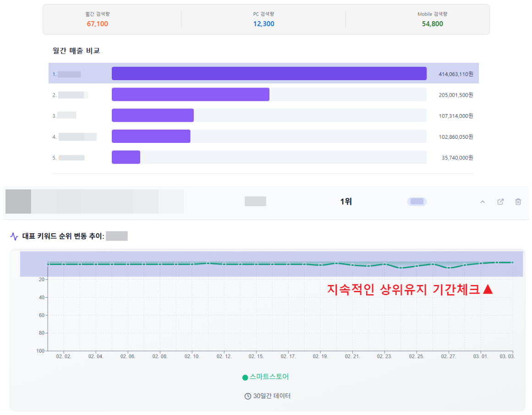532x415 pixels.
Task: Collapse the row with the chevron-up icon
Action: tap(483, 202)
